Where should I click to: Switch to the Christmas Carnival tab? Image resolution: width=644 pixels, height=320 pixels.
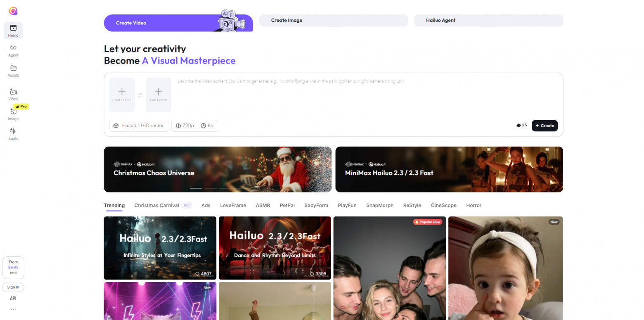click(157, 205)
